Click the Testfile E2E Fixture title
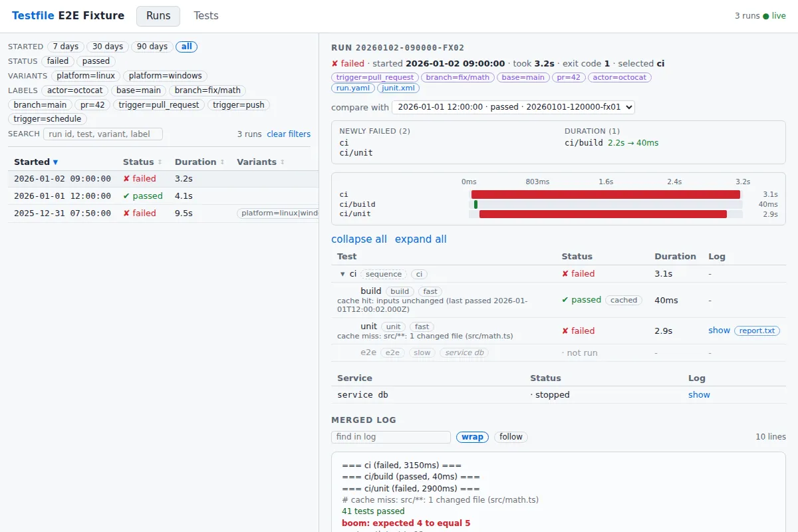798x532 pixels. click(x=68, y=16)
